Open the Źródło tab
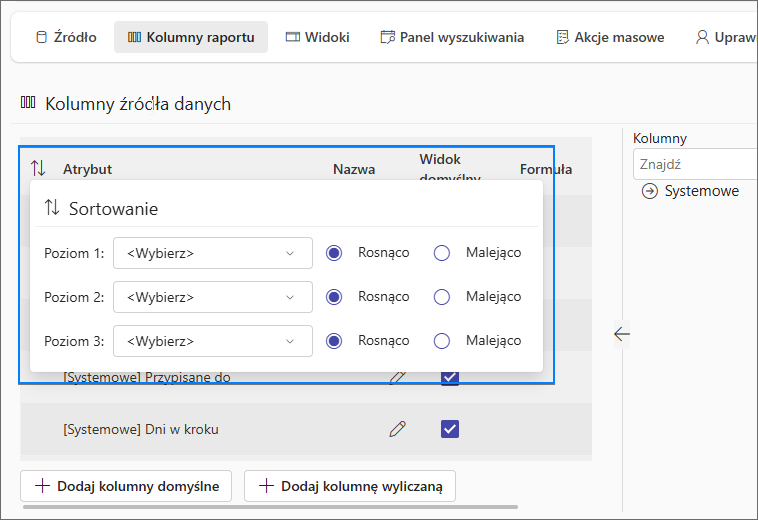Screen dimensions: 758x520 pos(66,37)
